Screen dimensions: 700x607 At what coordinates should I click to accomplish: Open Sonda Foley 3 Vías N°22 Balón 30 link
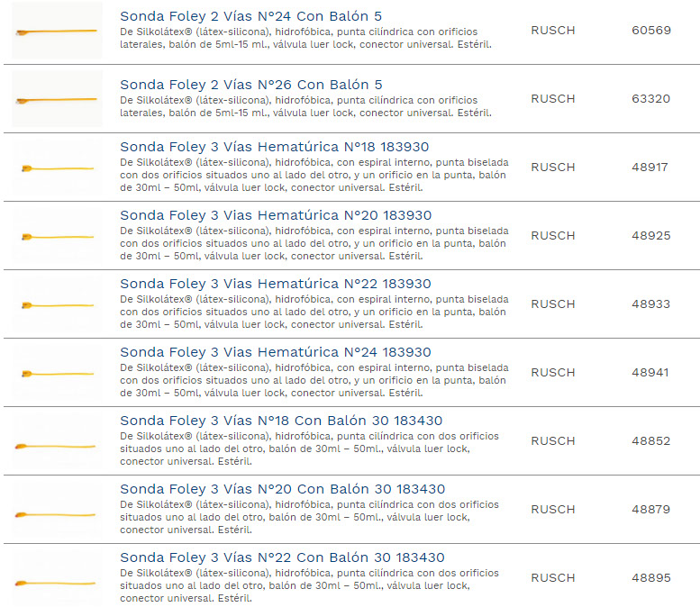282,557
